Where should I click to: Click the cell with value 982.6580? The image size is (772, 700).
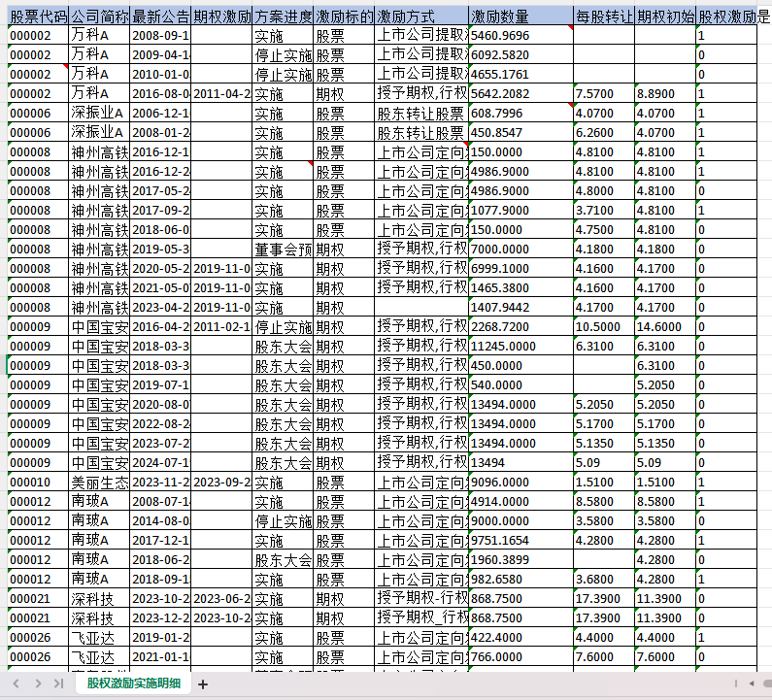tap(520, 580)
